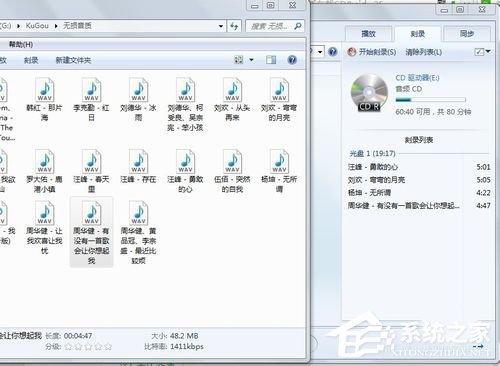Screen dimensions: 500x366
Task: Select the 伍佰 - 突然的自我 WAV file
Action: [x=232, y=171]
